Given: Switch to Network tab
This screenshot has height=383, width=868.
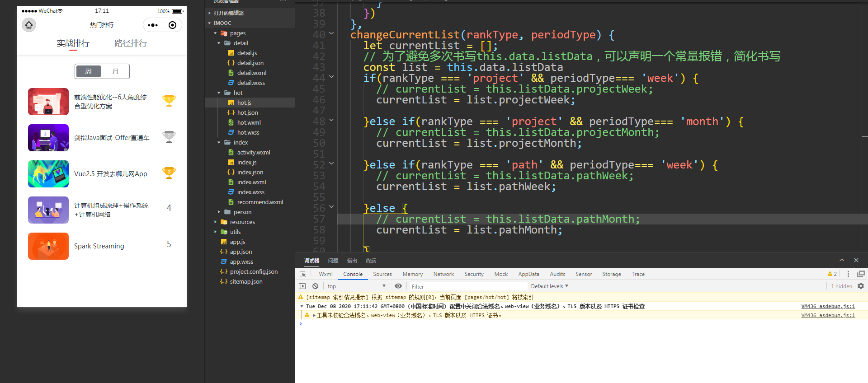Looking at the screenshot, I should point(443,274).
